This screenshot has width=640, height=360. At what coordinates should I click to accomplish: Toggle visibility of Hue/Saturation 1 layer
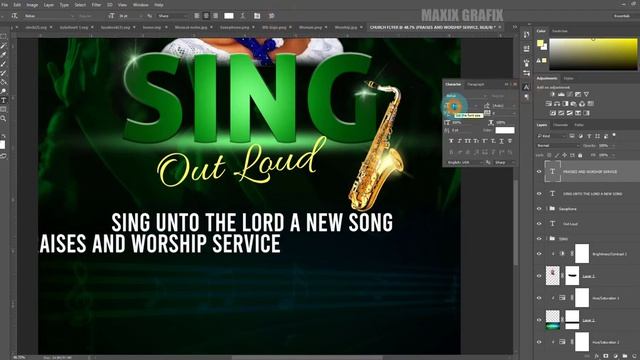tap(539, 298)
